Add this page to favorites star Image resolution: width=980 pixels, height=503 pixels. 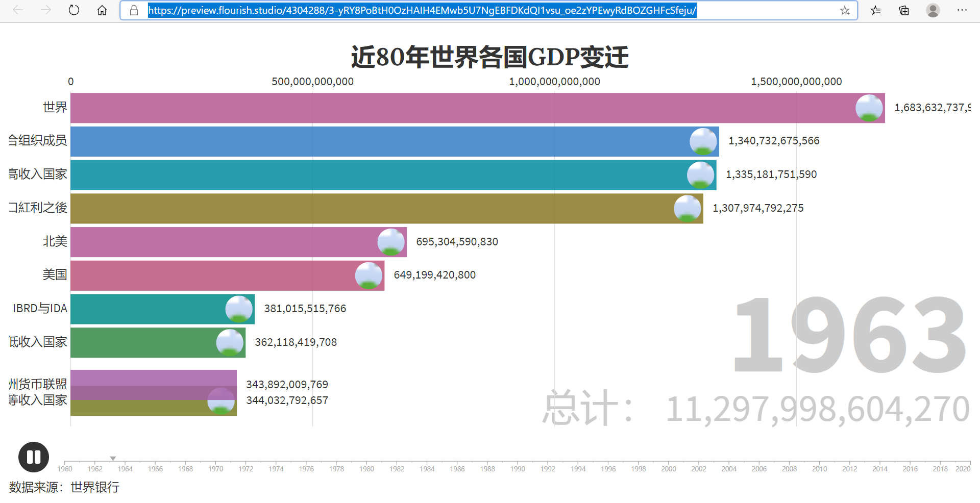pos(845,10)
